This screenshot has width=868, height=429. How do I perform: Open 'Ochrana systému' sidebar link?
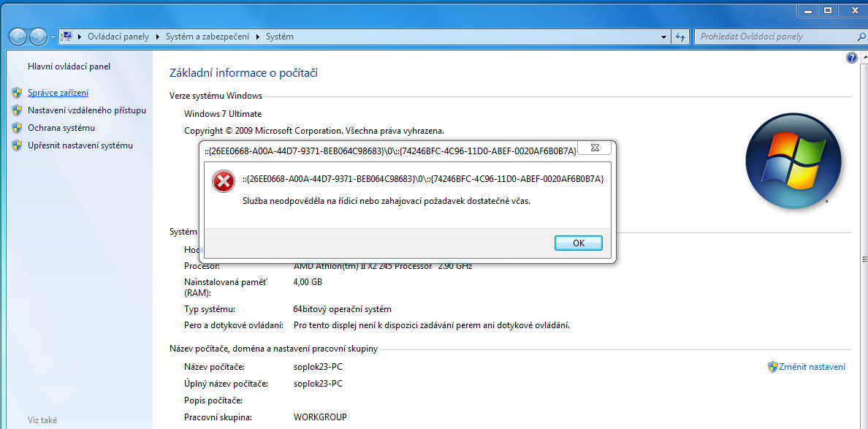point(61,128)
